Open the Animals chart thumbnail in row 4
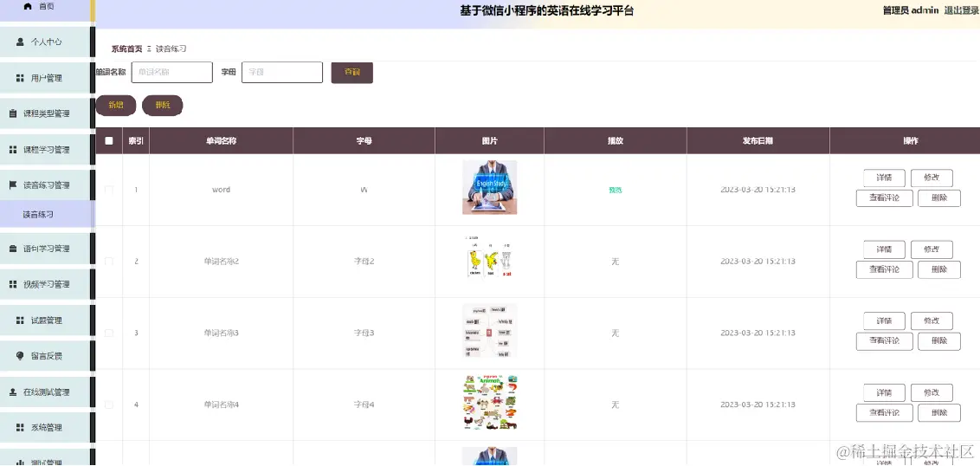Image resolution: width=980 pixels, height=466 pixels. [x=489, y=403]
